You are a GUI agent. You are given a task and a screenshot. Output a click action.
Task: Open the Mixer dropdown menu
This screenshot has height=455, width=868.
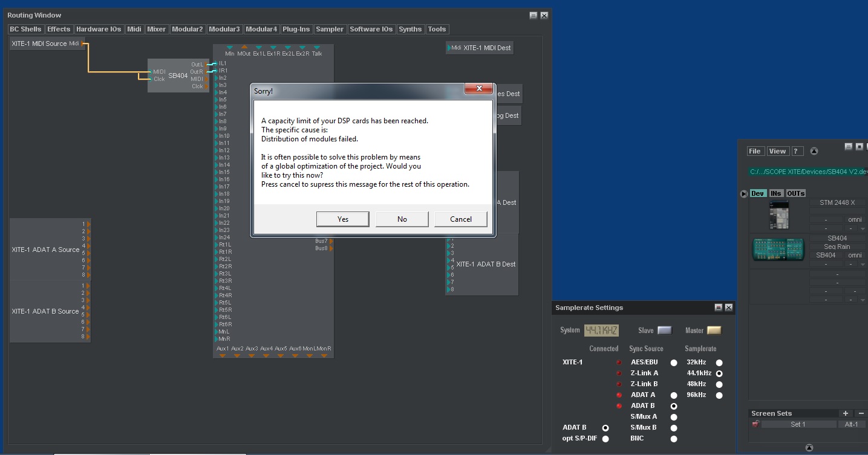click(156, 29)
